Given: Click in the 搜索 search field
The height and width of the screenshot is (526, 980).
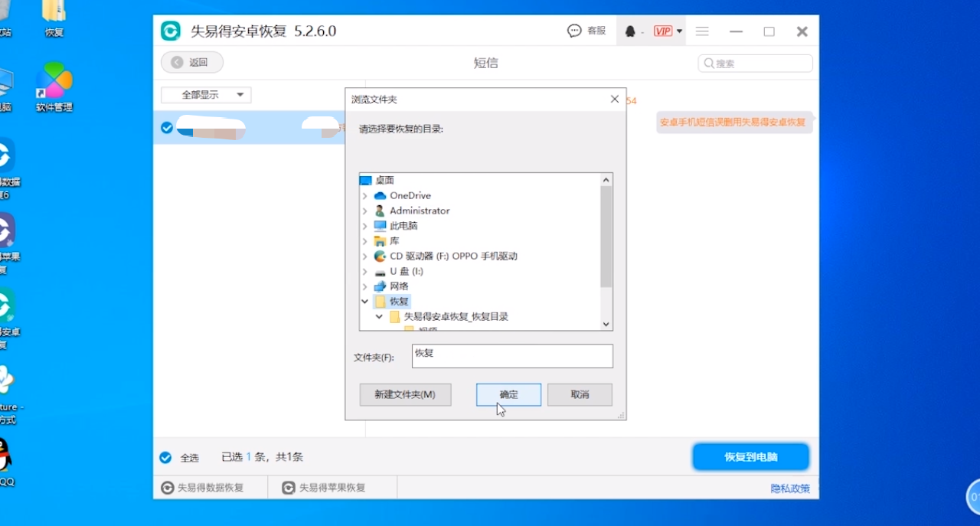Looking at the screenshot, I should click(755, 64).
